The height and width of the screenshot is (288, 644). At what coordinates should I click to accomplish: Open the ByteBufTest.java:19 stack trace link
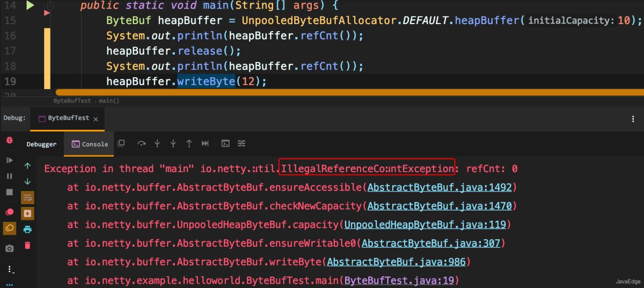pos(401,280)
